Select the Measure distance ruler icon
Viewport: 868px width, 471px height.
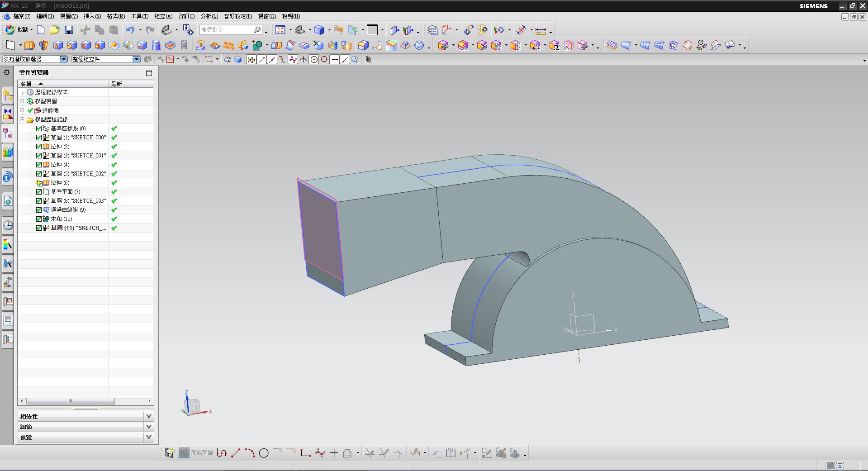pyautogui.click(x=541, y=30)
